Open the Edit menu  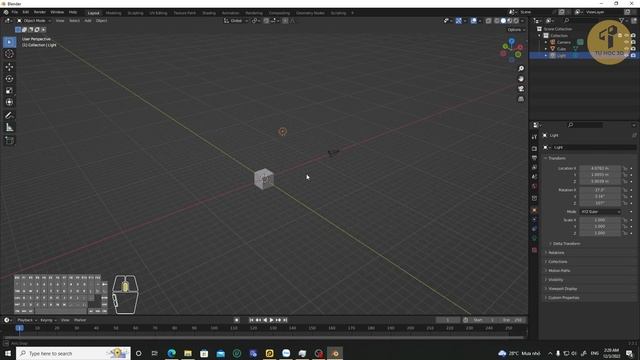pos(26,12)
